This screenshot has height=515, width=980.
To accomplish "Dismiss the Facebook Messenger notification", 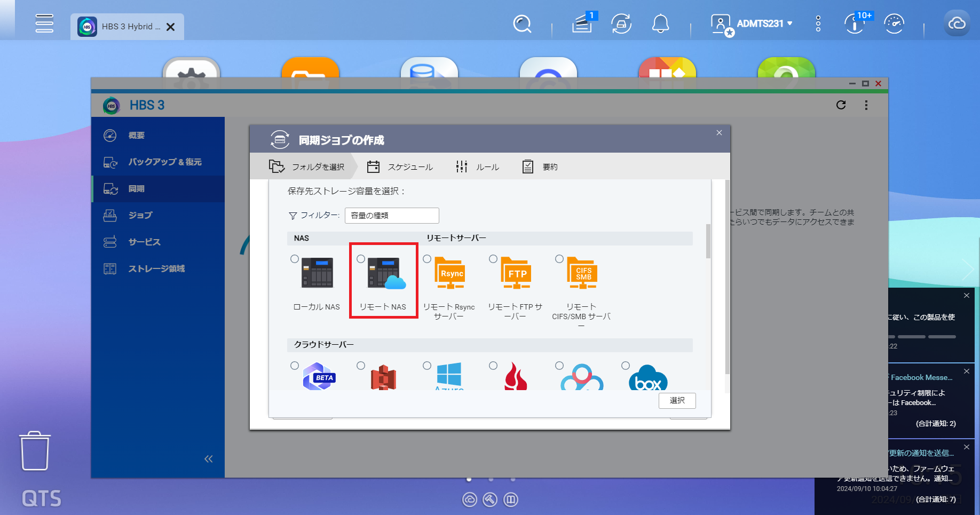I will tap(967, 371).
